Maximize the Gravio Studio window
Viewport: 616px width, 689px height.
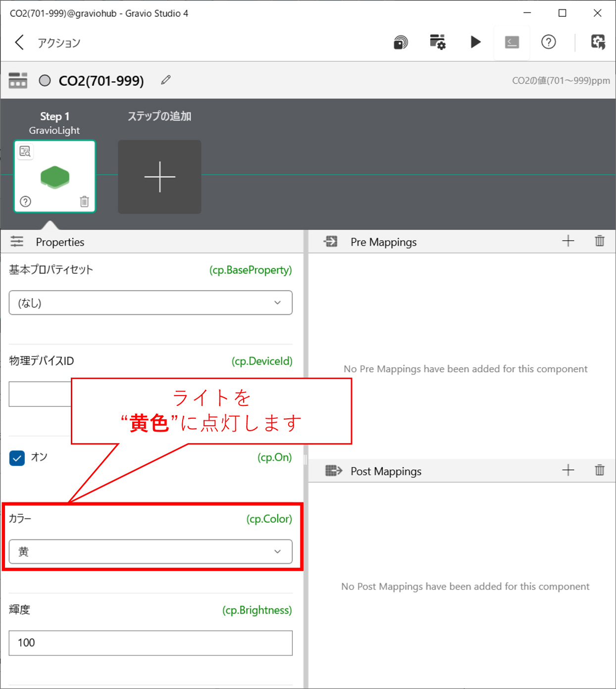coord(563,13)
